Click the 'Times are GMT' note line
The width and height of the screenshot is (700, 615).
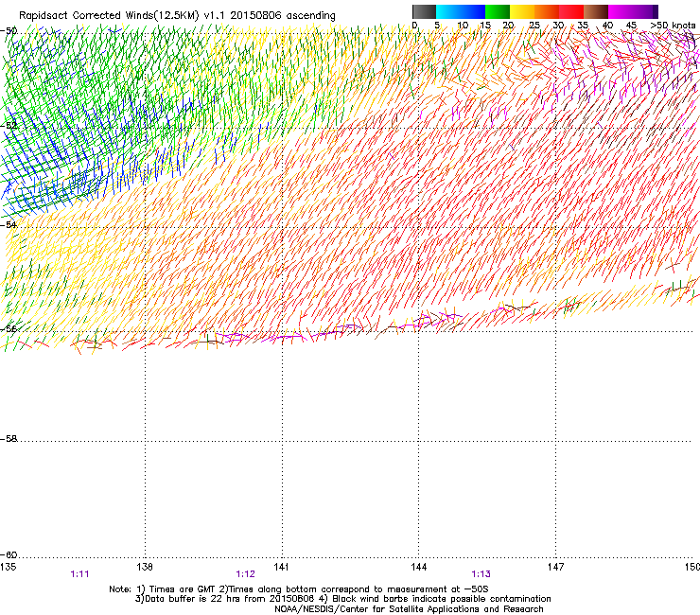coord(299,589)
